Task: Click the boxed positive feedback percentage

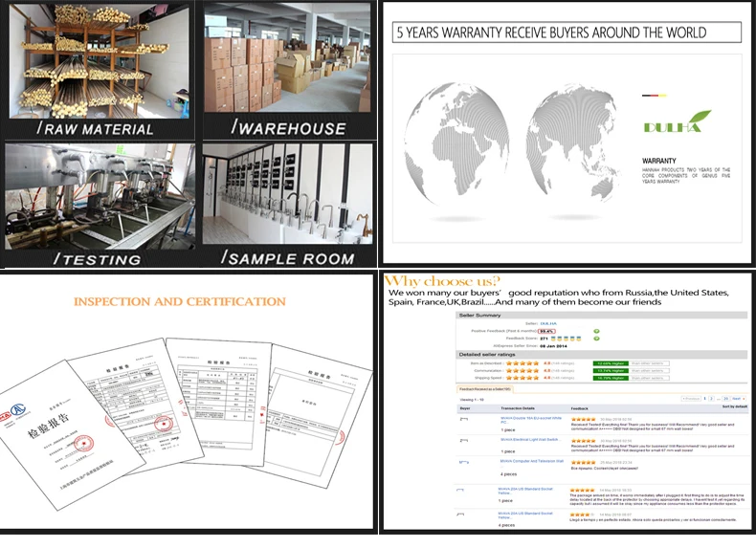Action: 546,331
